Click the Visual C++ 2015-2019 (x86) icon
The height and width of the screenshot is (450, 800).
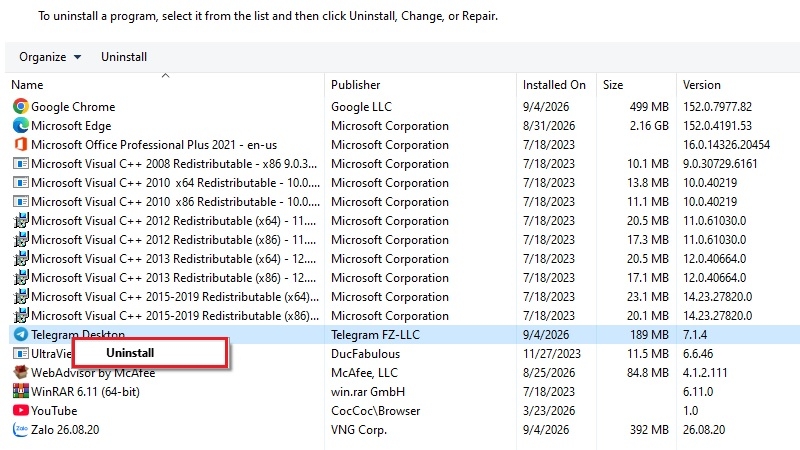[20, 316]
